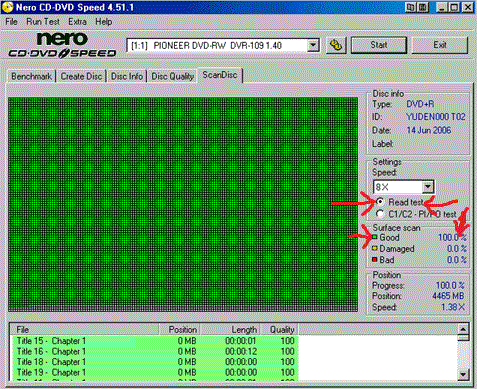The width and height of the screenshot is (477, 389).
Task: Select the C1/C2 - PI/PO test option
Action: coord(380,214)
